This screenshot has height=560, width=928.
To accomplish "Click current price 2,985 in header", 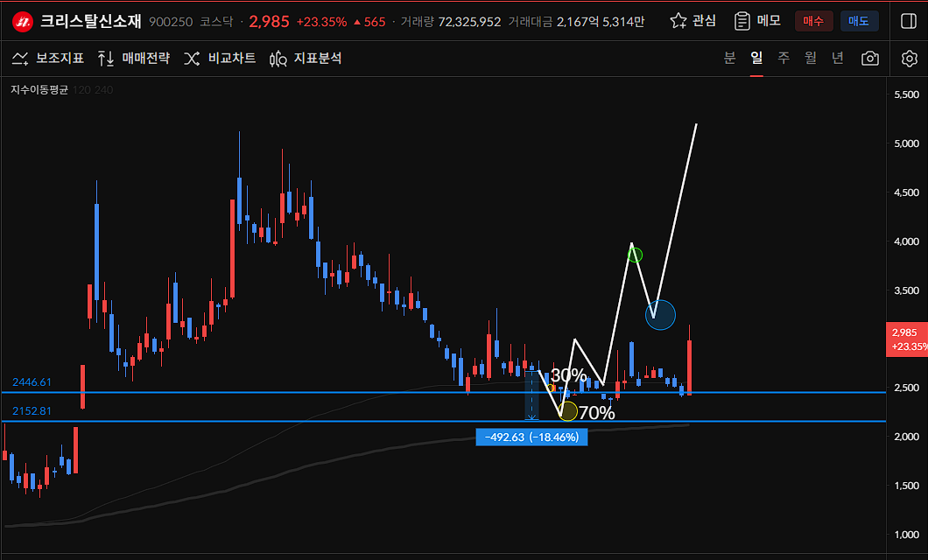I will 269,22.
